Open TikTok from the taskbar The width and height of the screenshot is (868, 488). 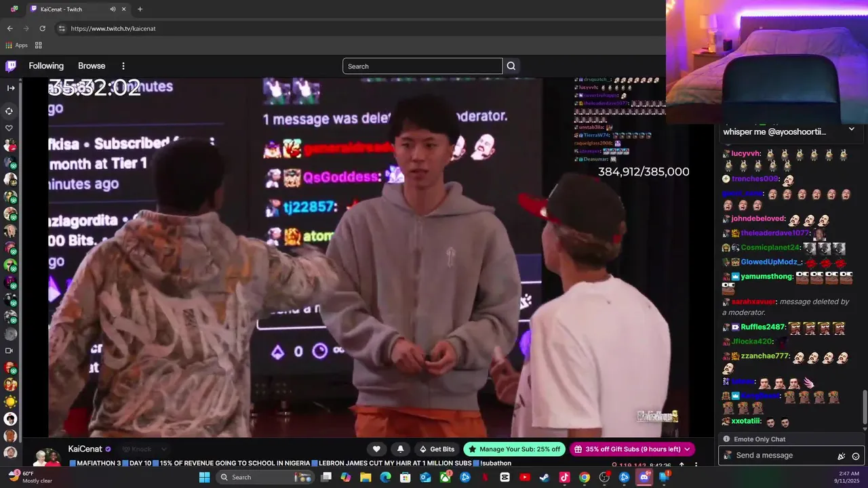[564, 477]
